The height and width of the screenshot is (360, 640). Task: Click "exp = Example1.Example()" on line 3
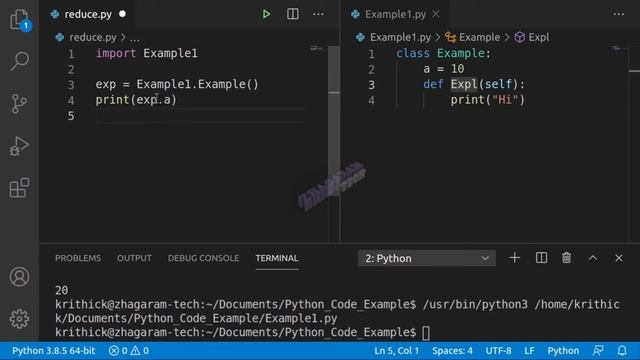click(177, 84)
